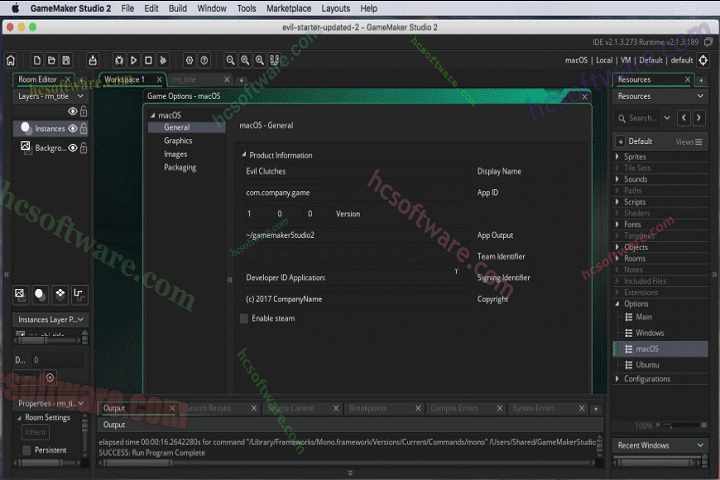Select Graphics in the macOS options tree

tap(178, 141)
